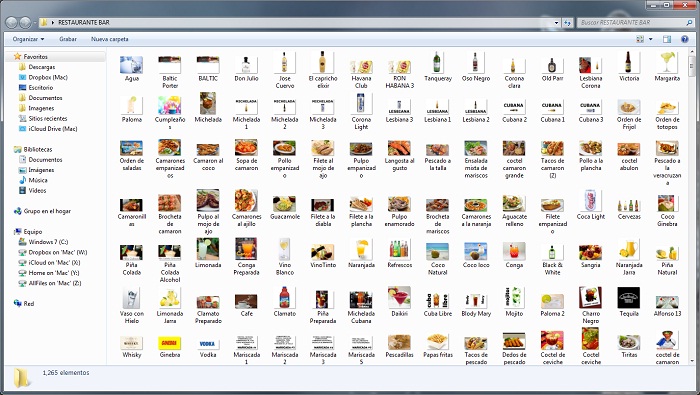Open Descargas in the sidebar
Screen dimensions: 700x395
click(x=42, y=67)
